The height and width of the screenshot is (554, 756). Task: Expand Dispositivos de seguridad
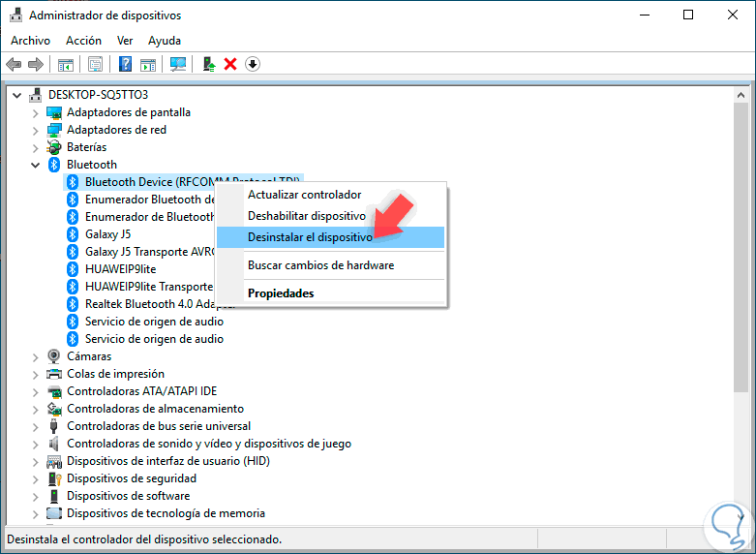click(35, 479)
